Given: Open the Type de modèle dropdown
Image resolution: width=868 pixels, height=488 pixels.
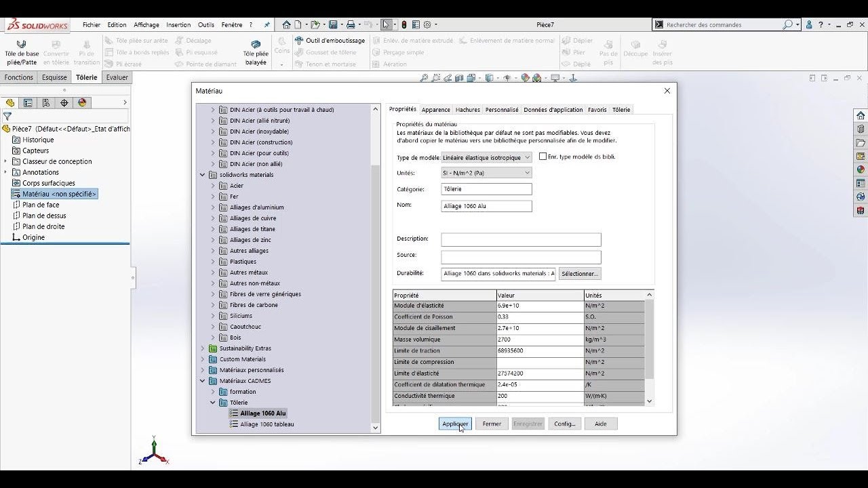Looking at the screenshot, I should tap(486, 157).
